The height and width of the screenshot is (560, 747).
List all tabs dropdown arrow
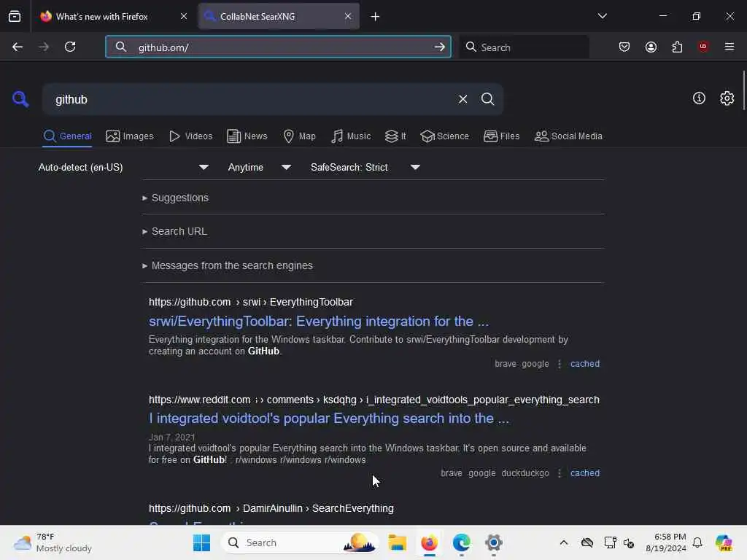coord(602,16)
